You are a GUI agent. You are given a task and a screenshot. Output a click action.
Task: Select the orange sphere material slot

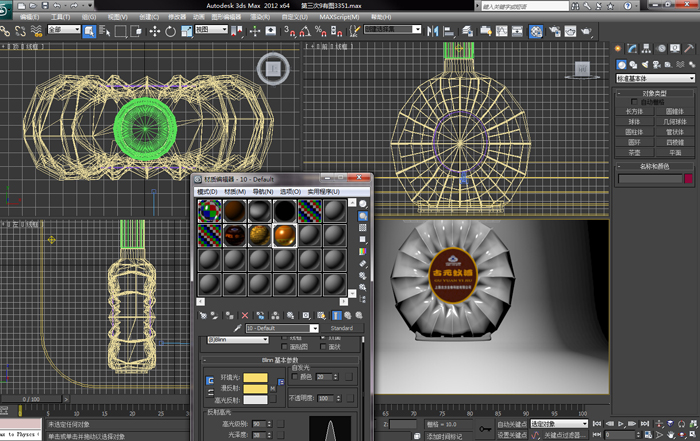(286, 235)
